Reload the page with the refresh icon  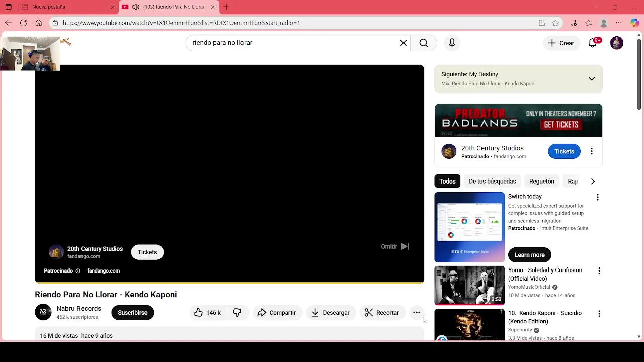coord(23,23)
